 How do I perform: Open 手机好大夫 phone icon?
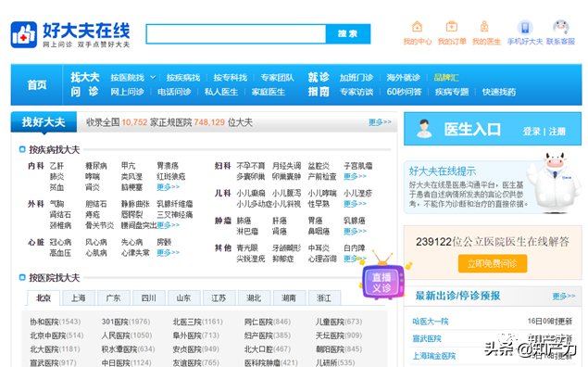pos(525,28)
